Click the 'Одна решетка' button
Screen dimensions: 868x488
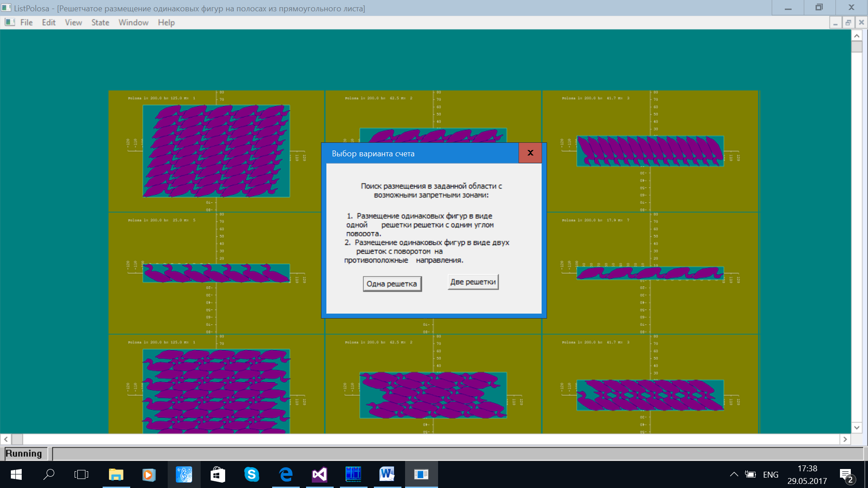(391, 284)
